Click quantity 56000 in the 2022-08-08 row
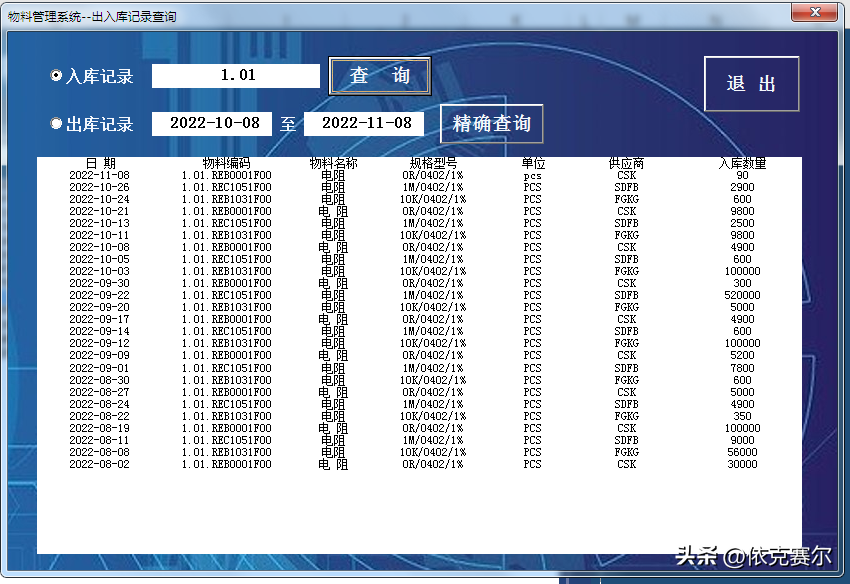This screenshot has width=850, height=584. (x=742, y=452)
